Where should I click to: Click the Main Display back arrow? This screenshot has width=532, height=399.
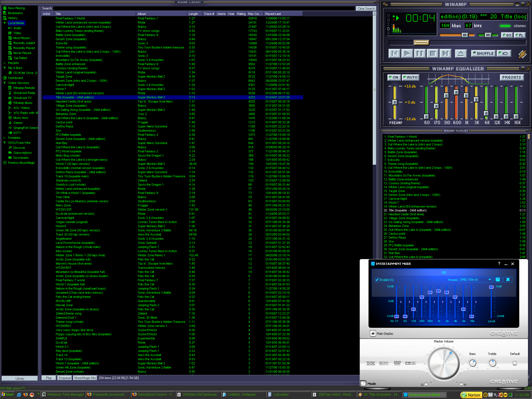pyautogui.click(x=373, y=334)
